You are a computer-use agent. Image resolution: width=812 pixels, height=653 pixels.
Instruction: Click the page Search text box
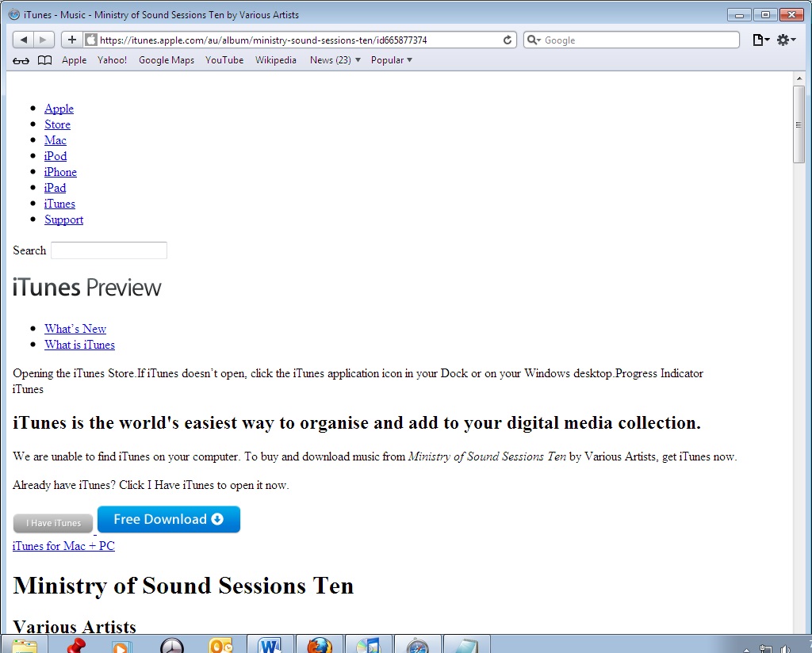tap(109, 250)
